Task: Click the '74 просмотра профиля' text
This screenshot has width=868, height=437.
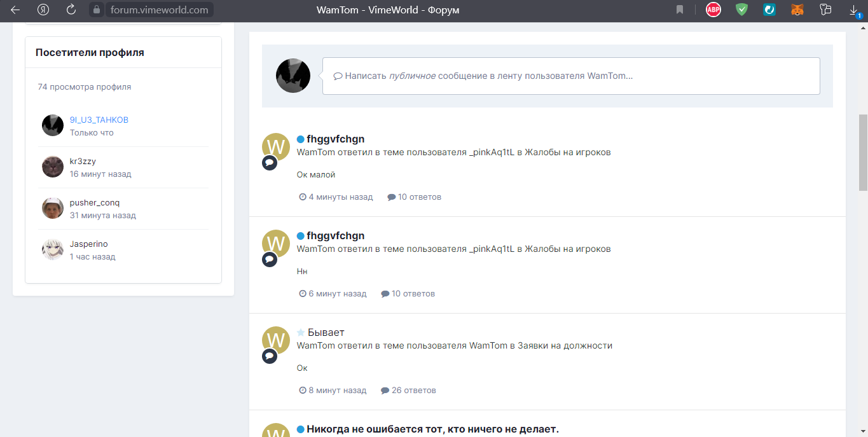Action: (85, 87)
